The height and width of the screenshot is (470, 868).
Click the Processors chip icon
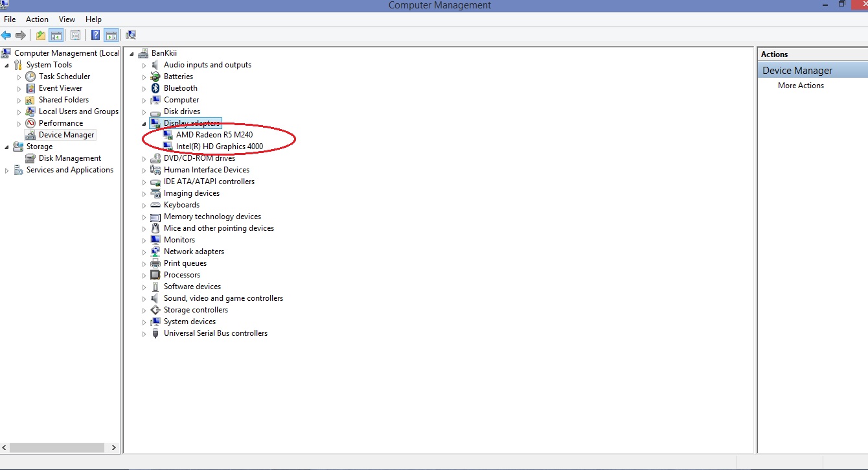point(155,275)
